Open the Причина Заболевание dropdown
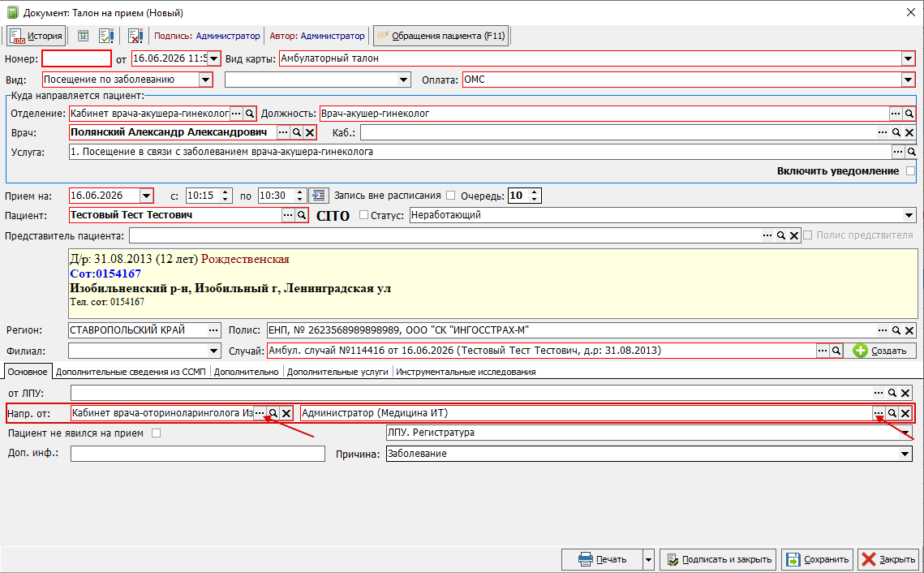 [905, 454]
